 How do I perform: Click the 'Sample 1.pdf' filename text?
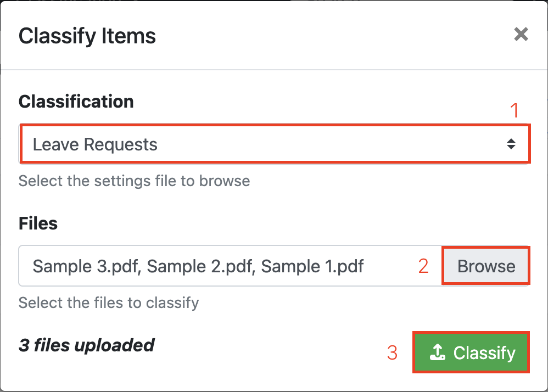pos(312,267)
